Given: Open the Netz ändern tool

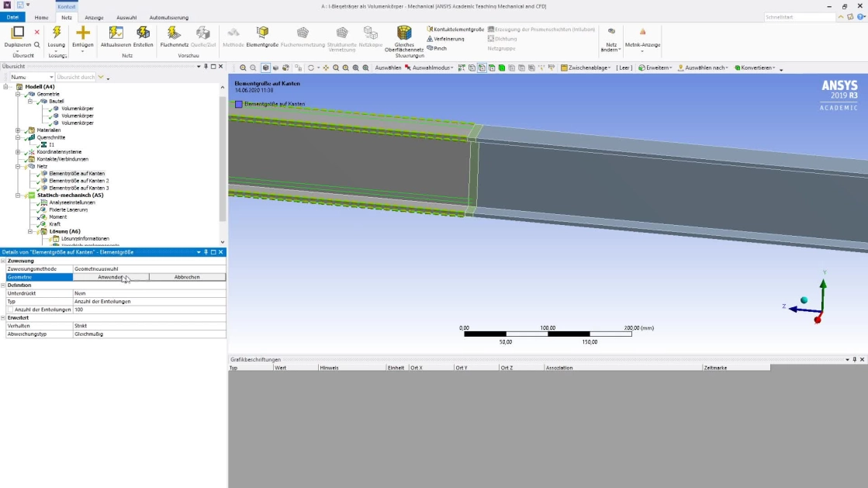Looking at the screenshot, I should point(611,39).
